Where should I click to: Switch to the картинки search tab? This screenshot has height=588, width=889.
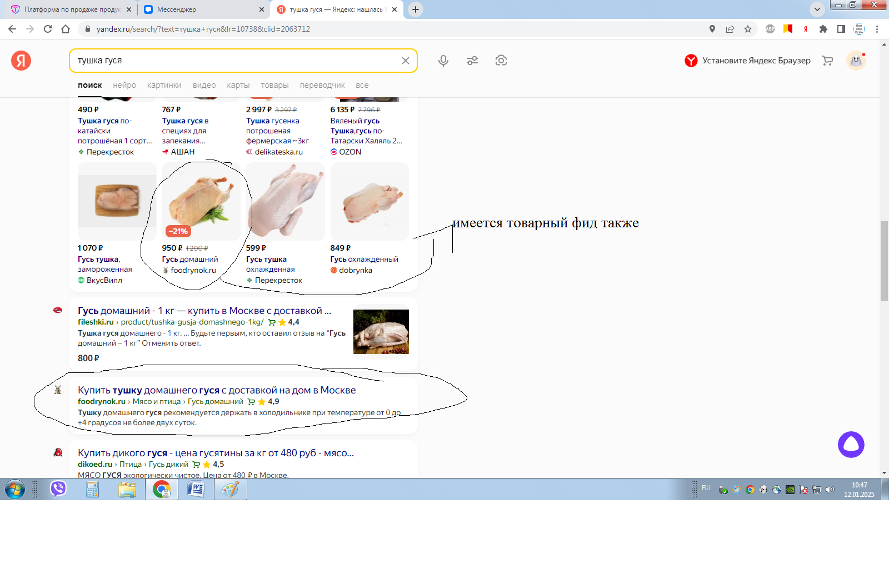164,85
